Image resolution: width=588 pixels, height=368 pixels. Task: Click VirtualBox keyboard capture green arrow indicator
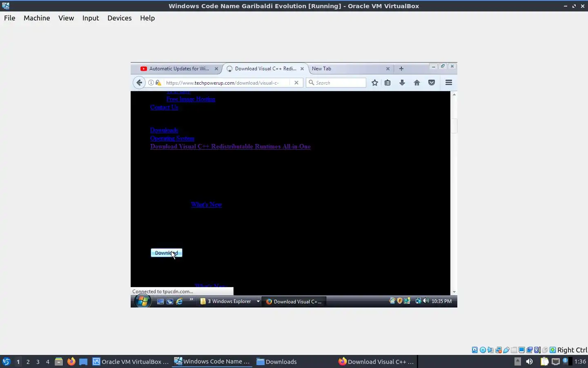point(552,350)
